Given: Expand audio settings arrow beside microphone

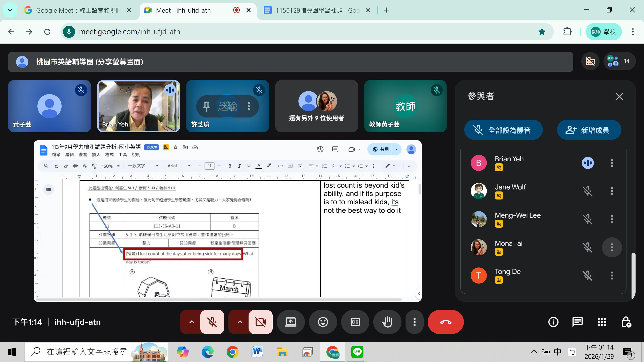Looking at the screenshot, I should (x=192, y=322).
